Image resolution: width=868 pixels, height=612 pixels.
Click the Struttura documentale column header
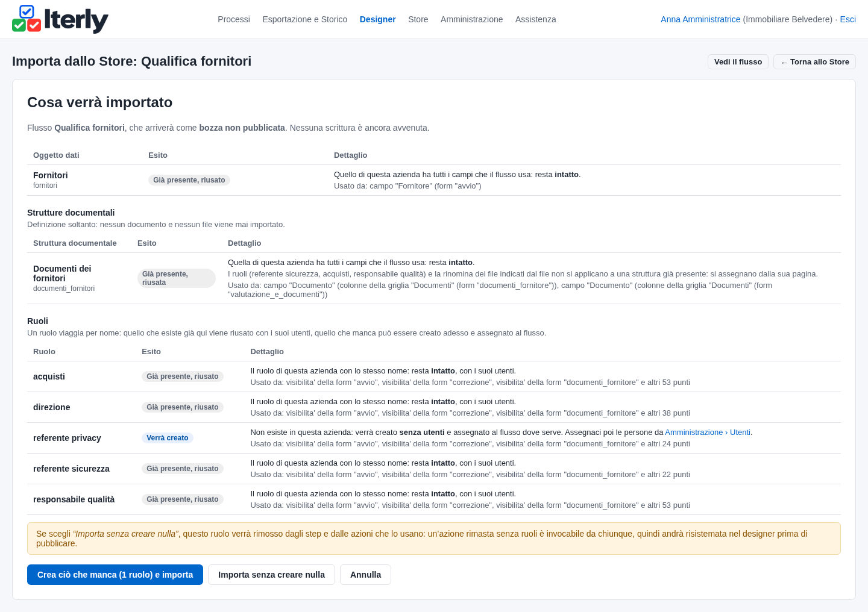coord(75,243)
